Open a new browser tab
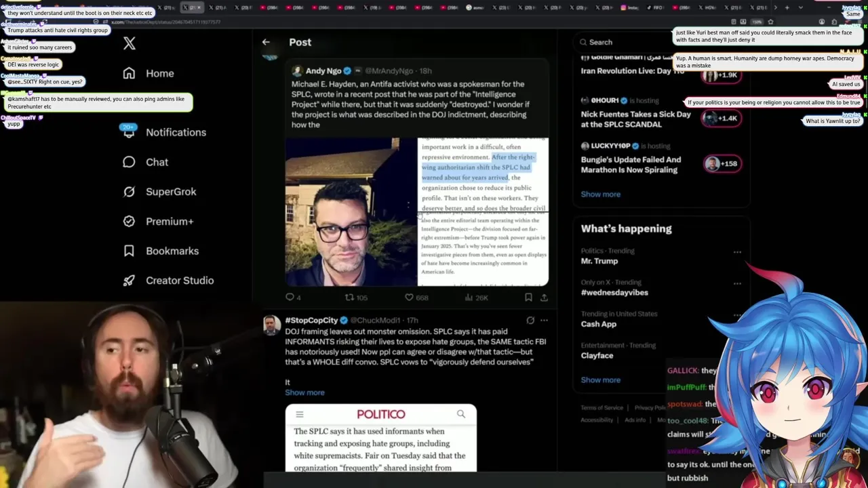868x488 pixels. tap(787, 7)
